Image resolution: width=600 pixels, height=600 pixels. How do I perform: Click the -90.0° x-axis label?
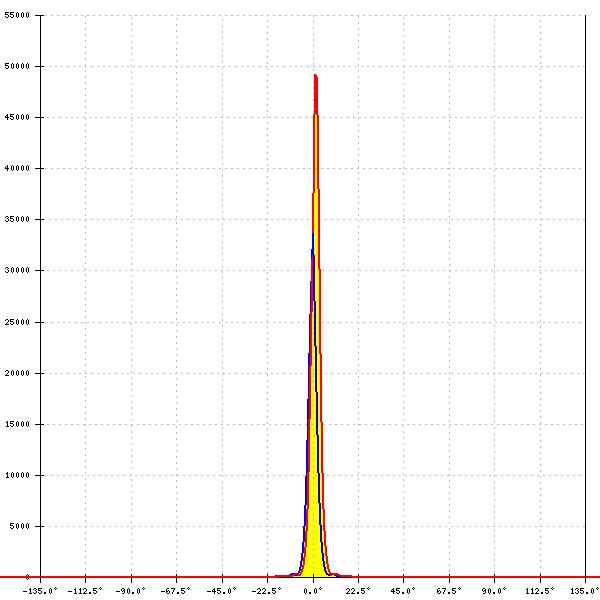click(130, 591)
